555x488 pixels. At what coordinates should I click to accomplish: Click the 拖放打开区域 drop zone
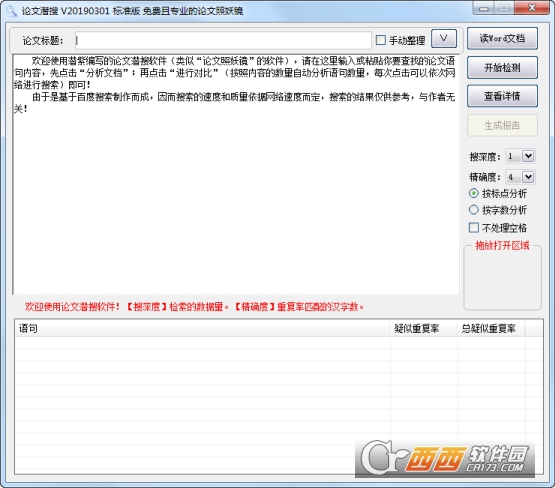click(502, 278)
